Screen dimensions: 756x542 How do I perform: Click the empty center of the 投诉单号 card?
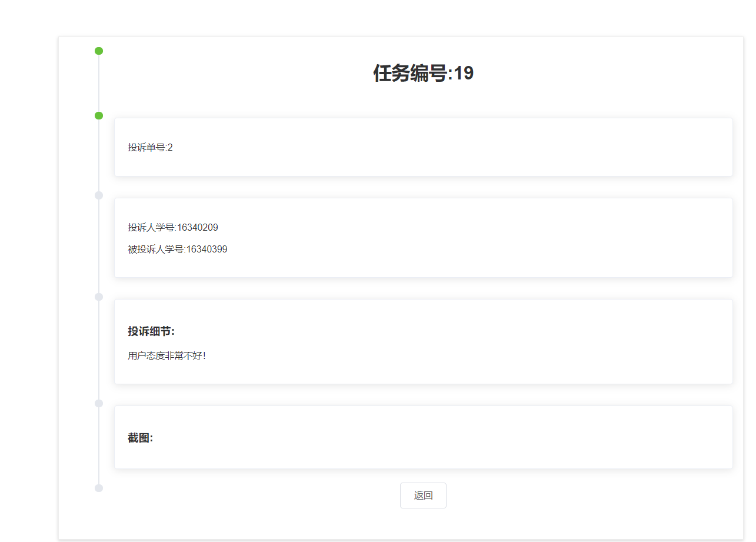[x=423, y=147]
